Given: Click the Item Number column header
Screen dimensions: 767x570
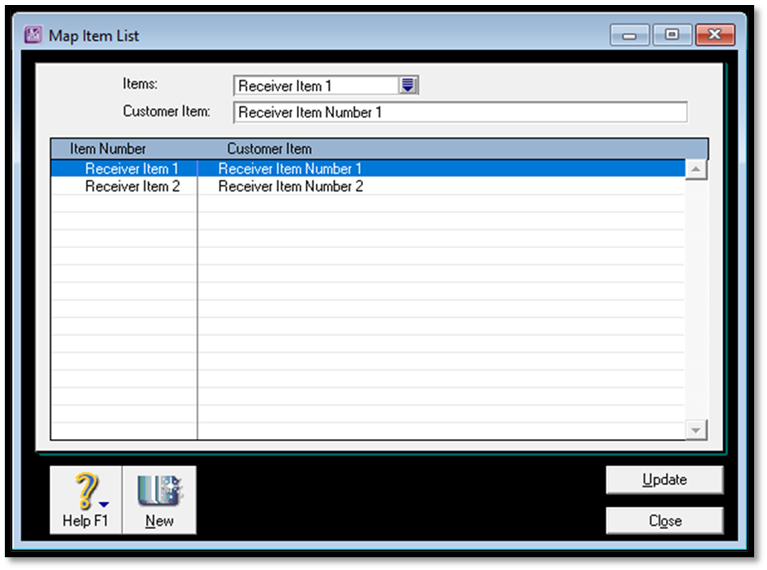Looking at the screenshot, I should 108,149.
